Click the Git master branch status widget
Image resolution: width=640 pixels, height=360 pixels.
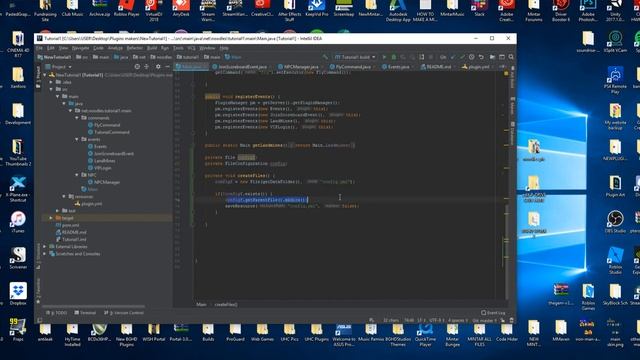pyautogui.click(x=484, y=320)
